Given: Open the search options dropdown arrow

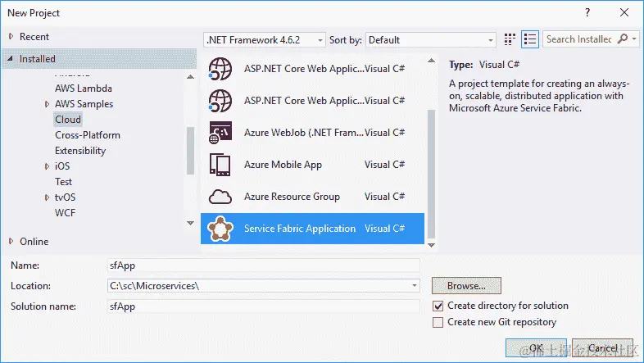Looking at the screenshot, I should tap(634, 39).
